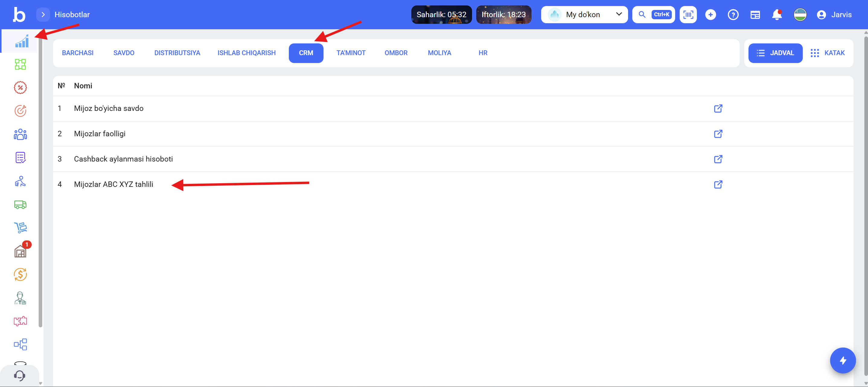Click the dollar finance sidebar icon

[20, 274]
